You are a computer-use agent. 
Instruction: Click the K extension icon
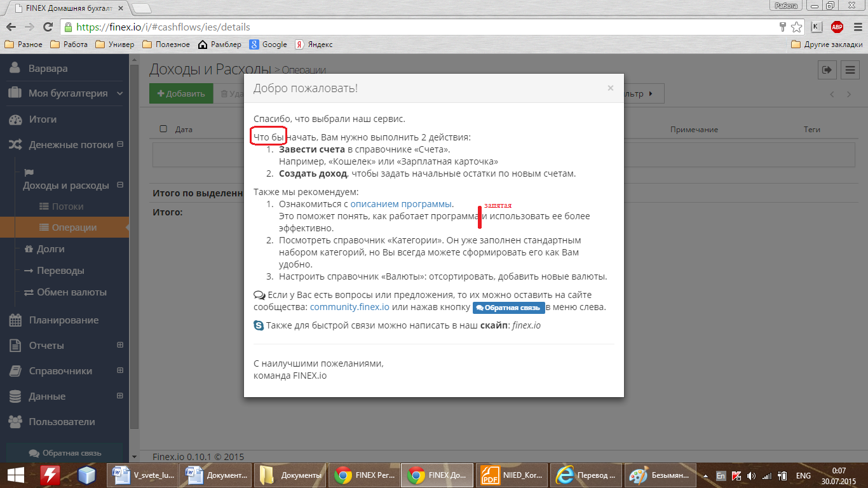point(817,27)
